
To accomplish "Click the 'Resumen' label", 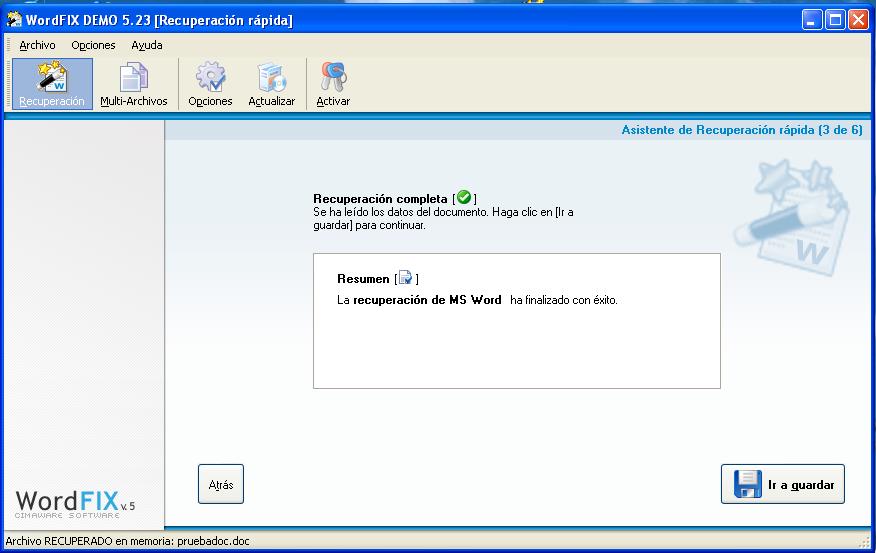I will [x=363, y=279].
